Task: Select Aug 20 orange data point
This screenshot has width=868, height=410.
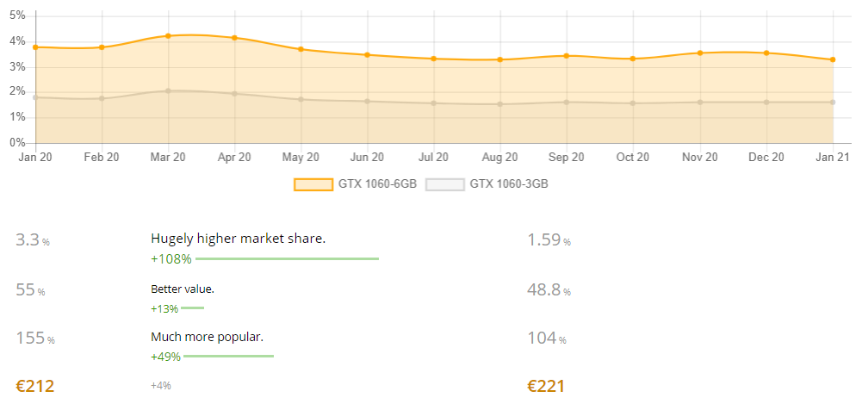Action: pyautogui.click(x=499, y=59)
